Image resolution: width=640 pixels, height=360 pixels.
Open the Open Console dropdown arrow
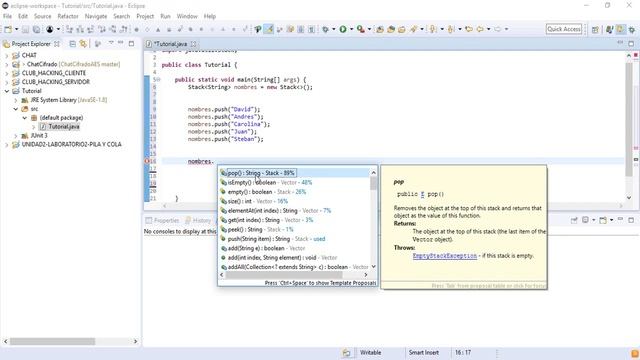coord(611,220)
